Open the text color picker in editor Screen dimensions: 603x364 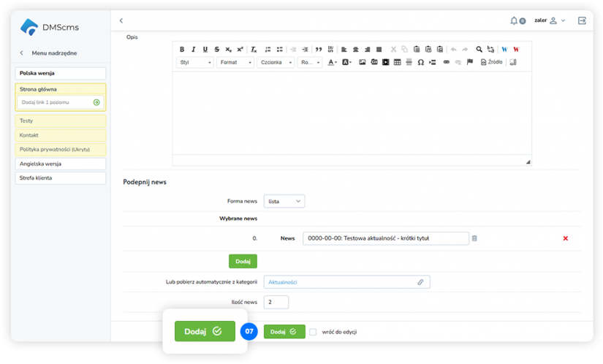click(333, 62)
